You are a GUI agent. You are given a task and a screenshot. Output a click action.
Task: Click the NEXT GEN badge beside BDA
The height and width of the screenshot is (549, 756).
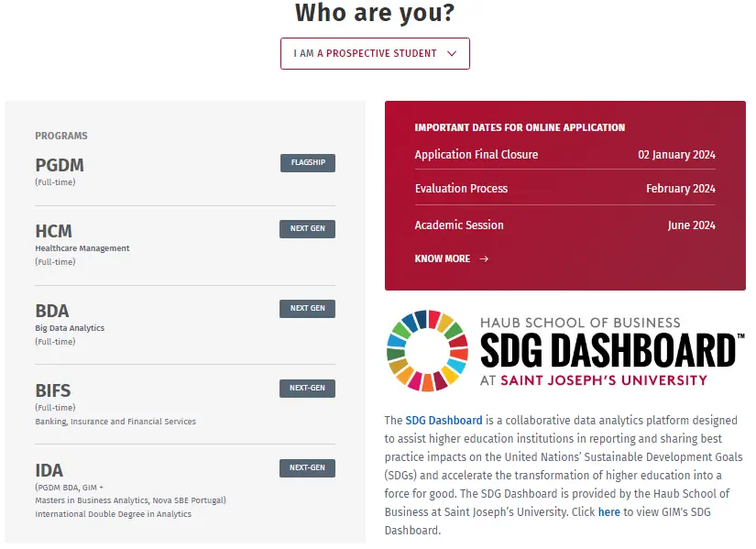tap(307, 308)
